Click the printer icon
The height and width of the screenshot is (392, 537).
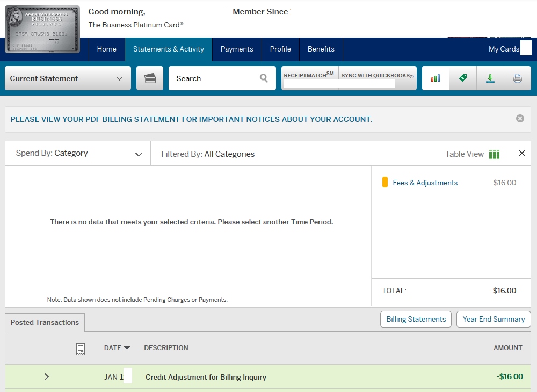(x=518, y=78)
